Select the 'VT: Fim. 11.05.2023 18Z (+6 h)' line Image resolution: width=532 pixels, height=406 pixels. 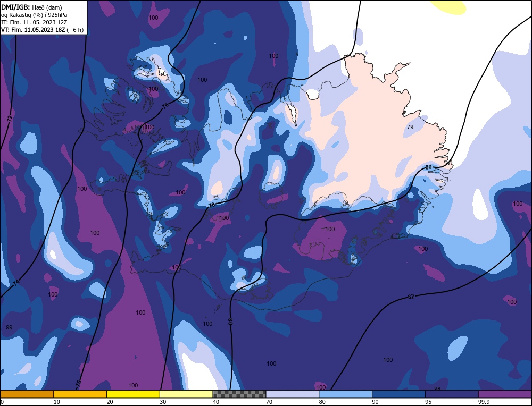(42, 30)
